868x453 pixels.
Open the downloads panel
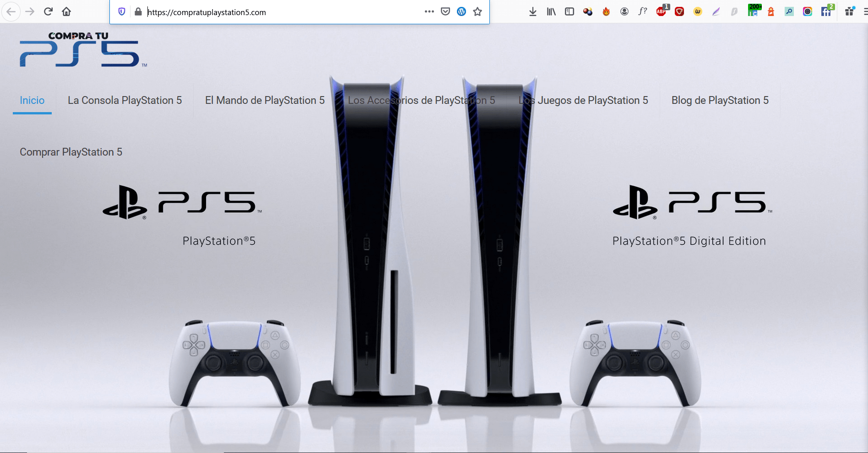point(533,11)
